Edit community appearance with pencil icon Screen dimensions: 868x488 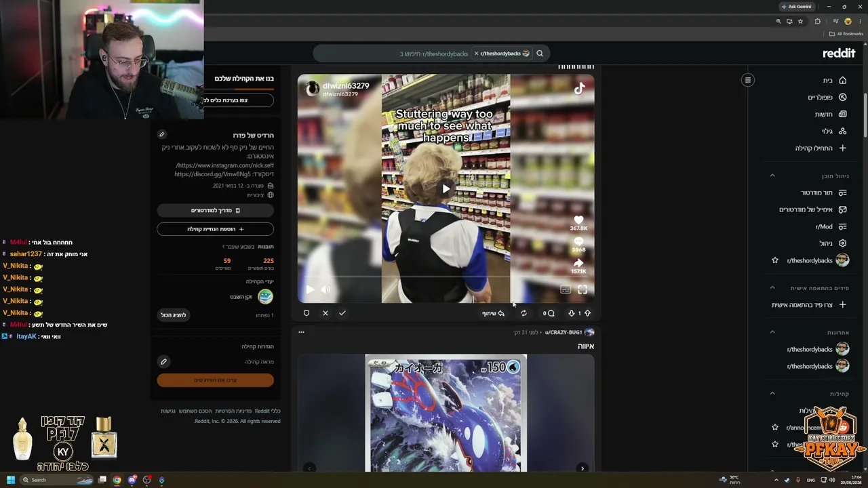163,362
